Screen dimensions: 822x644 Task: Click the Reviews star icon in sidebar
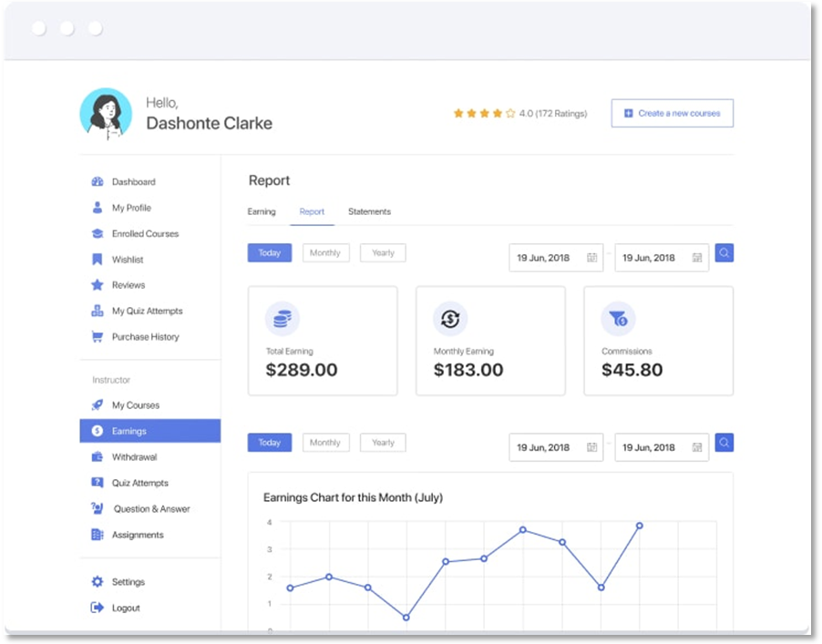(97, 285)
